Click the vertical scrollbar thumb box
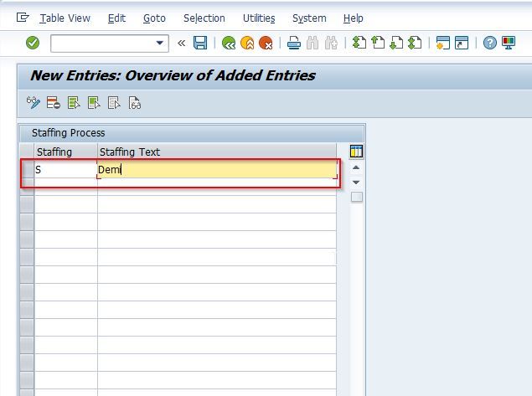The image size is (532, 396). (357, 197)
